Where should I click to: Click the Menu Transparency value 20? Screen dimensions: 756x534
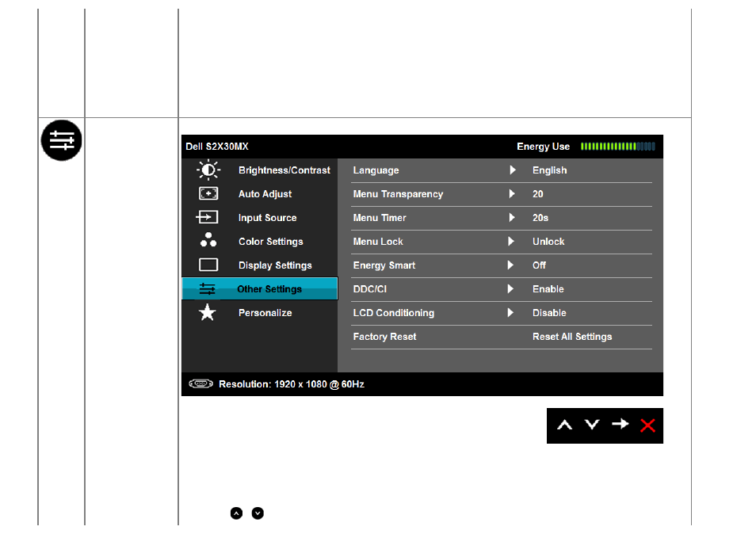(538, 194)
